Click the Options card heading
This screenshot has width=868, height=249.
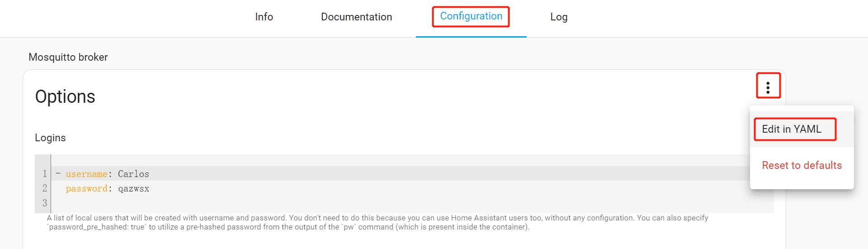(x=65, y=96)
